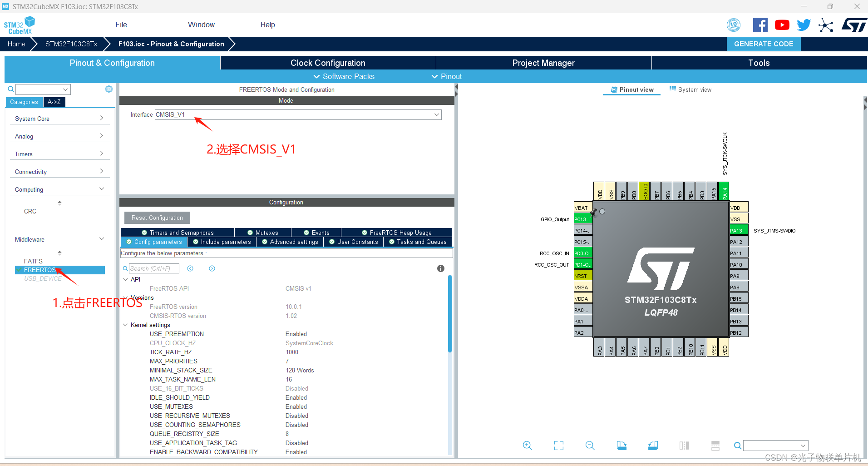
Task: Click the search magnifier in the left panel
Action: (x=11, y=89)
